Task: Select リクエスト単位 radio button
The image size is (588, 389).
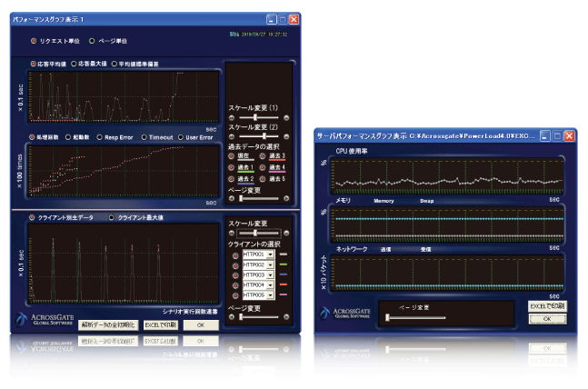Action: tap(34, 41)
